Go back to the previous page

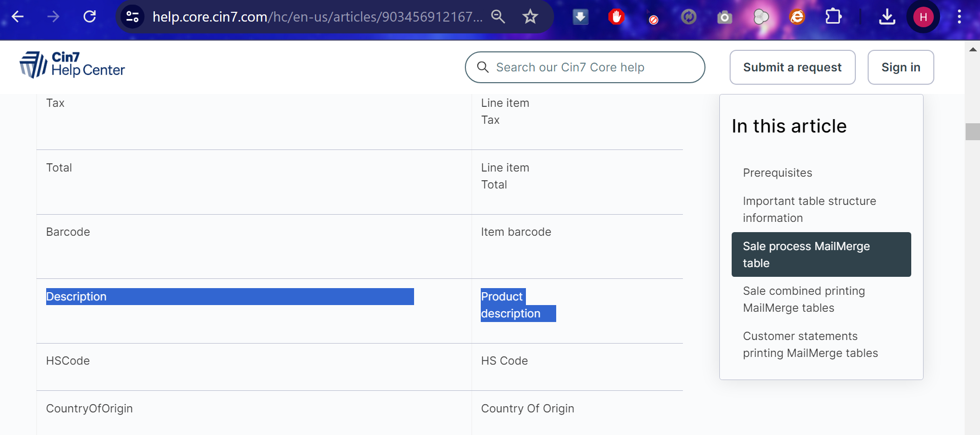click(18, 17)
